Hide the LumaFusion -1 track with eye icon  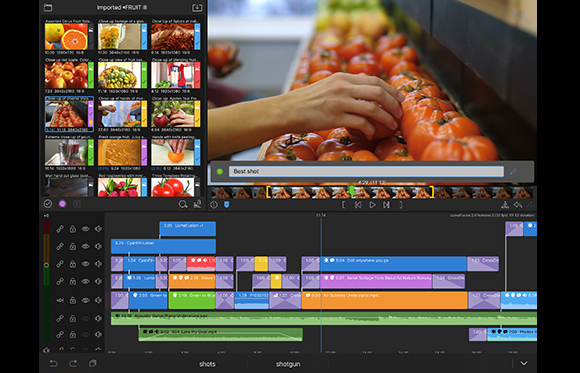point(85,229)
